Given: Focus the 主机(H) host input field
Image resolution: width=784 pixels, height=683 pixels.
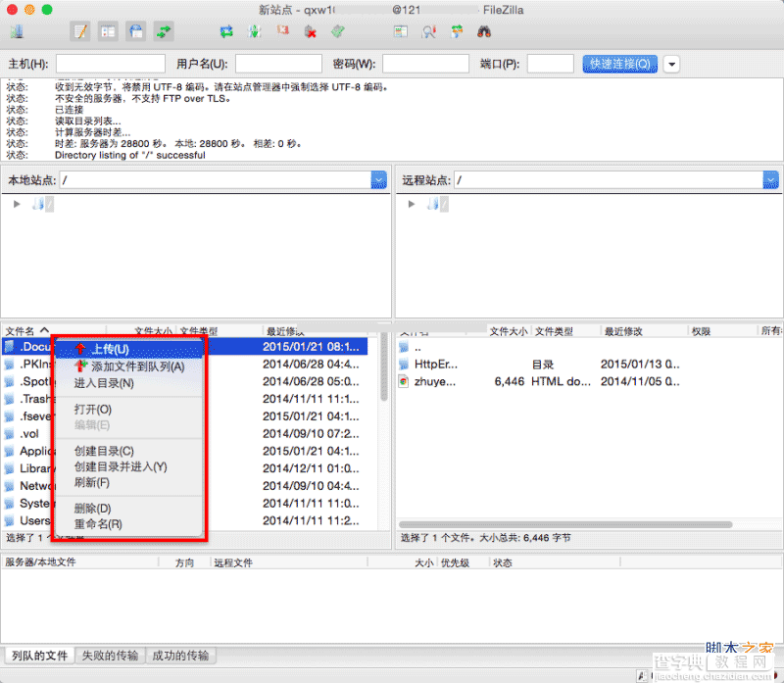Looking at the screenshot, I should click(111, 64).
